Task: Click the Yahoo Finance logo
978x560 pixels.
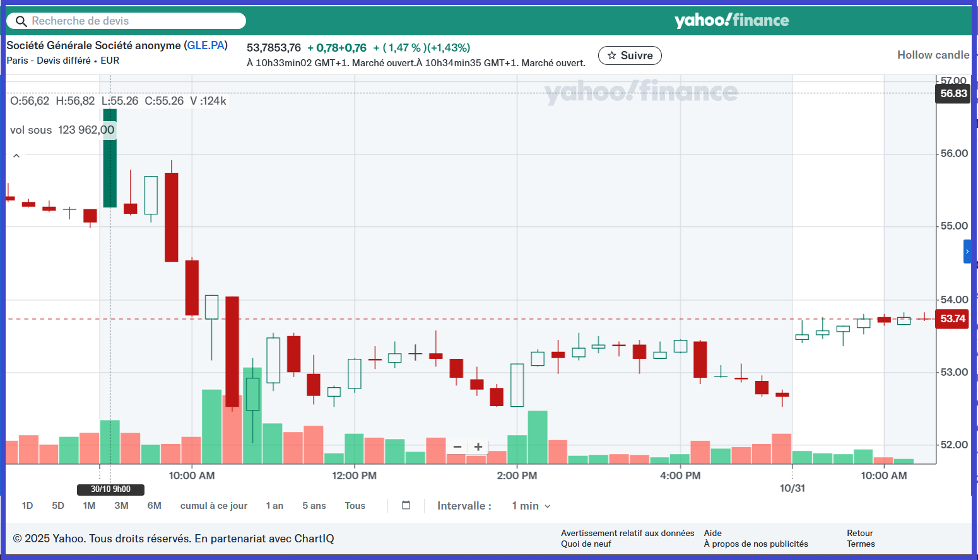Action: [731, 20]
